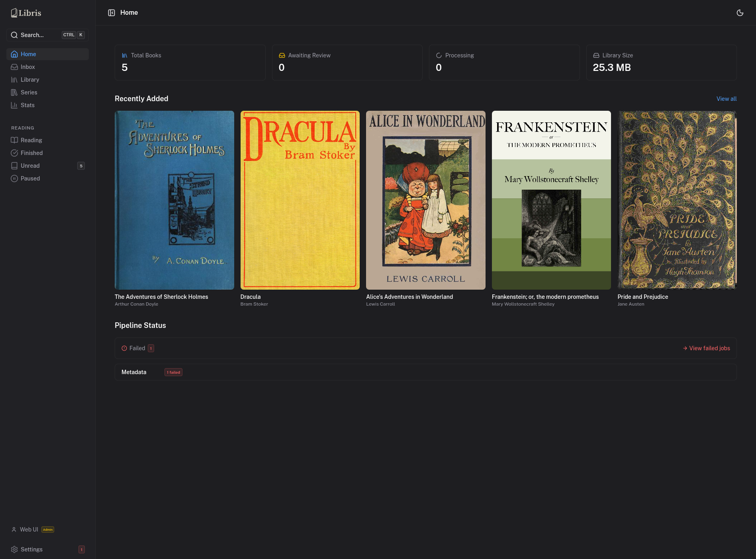Select the yellow Dracula cover
The width and height of the screenshot is (756, 559).
[300, 200]
